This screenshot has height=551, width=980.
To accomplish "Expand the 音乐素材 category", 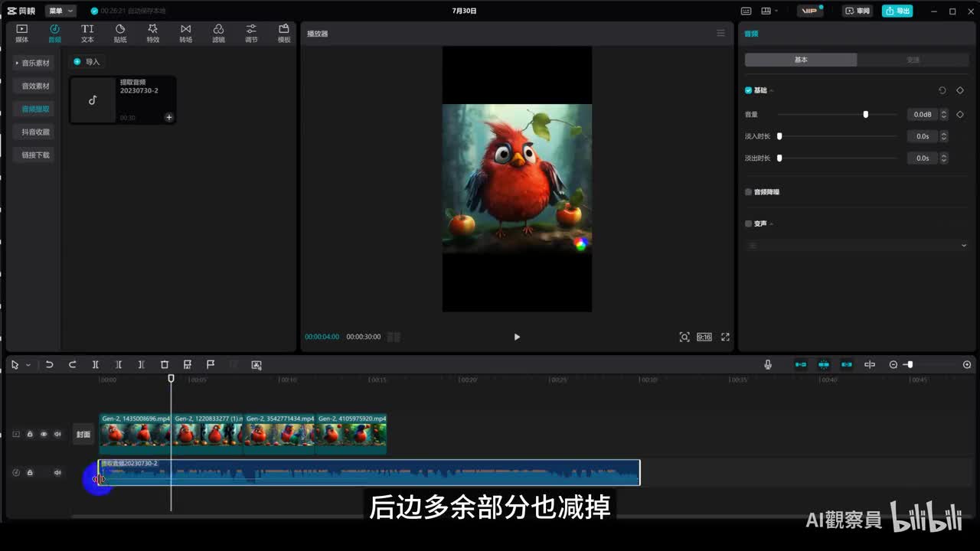I will (34, 63).
